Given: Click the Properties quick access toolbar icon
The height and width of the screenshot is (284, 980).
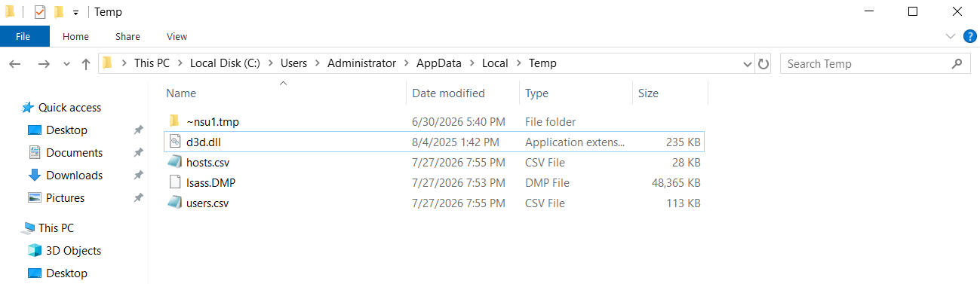Looking at the screenshot, I should pyautogui.click(x=40, y=12).
